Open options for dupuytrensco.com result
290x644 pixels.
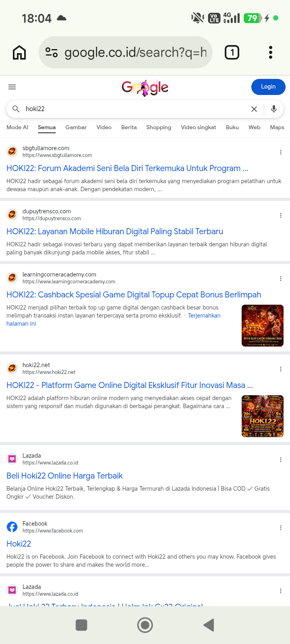point(281,215)
